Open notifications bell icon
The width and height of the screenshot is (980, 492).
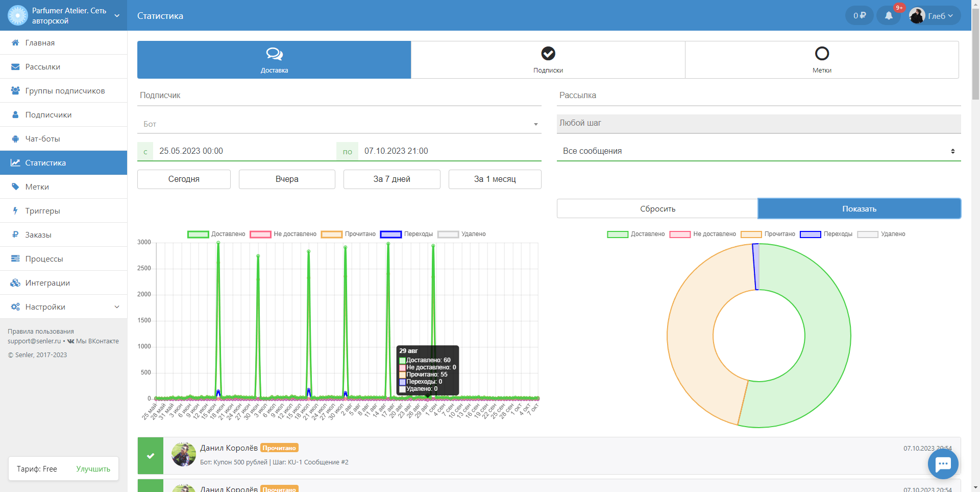pyautogui.click(x=889, y=16)
